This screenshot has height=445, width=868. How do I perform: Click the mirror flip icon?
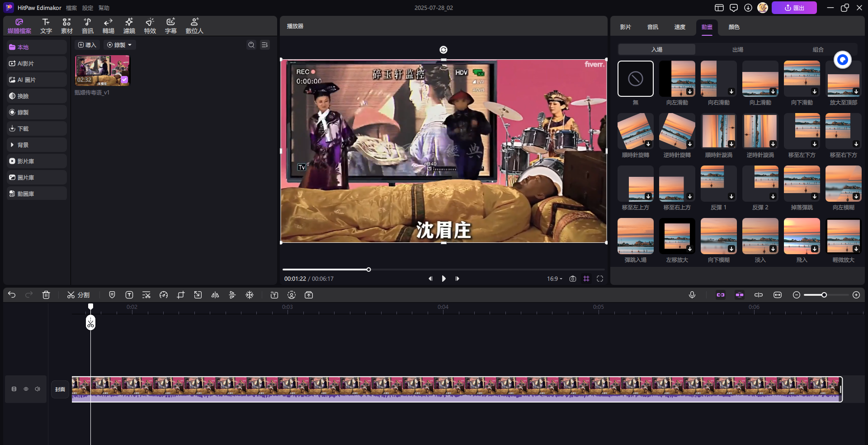pyautogui.click(x=215, y=295)
